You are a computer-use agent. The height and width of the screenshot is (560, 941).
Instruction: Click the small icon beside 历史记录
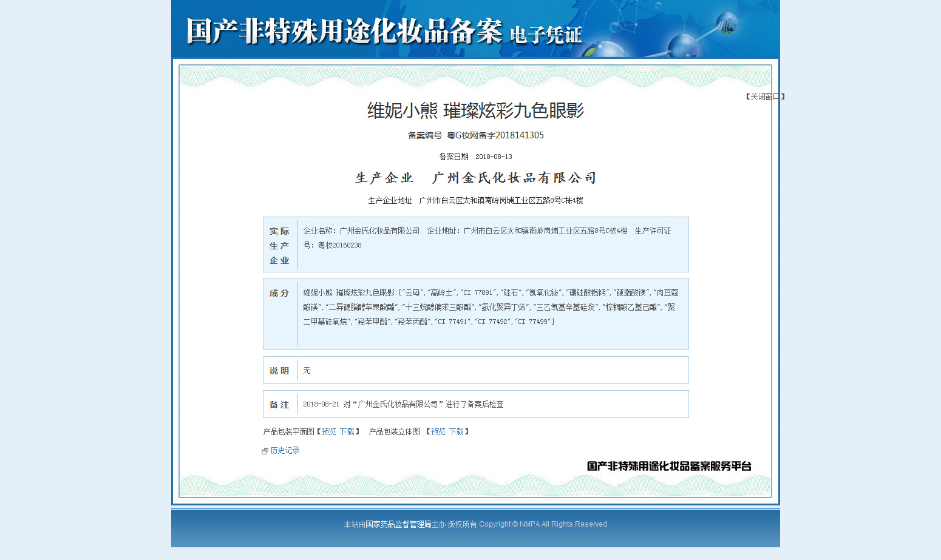point(265,451)
